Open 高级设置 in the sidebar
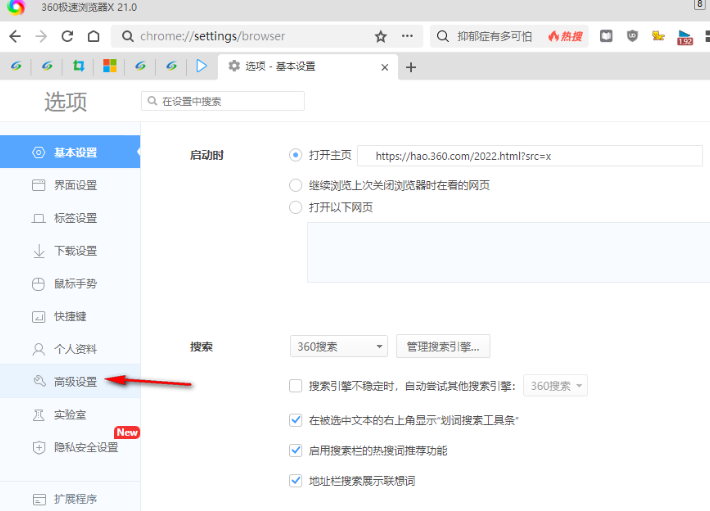Image resolution: width=710 pixels, height=511 pixels. (x=70, y=382)
